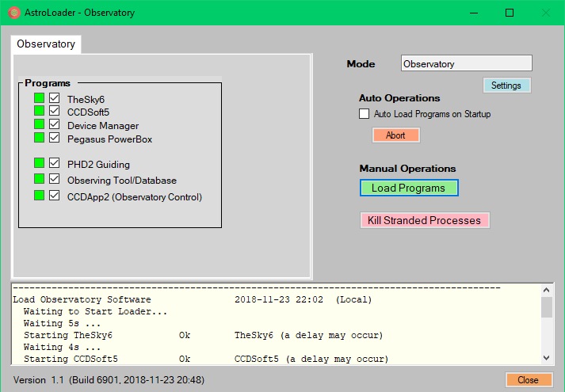The width and height of the screenshot is (565, 392).
Task: Disable the Observing Tool/Database checkbox
Action: coord(55,178)
